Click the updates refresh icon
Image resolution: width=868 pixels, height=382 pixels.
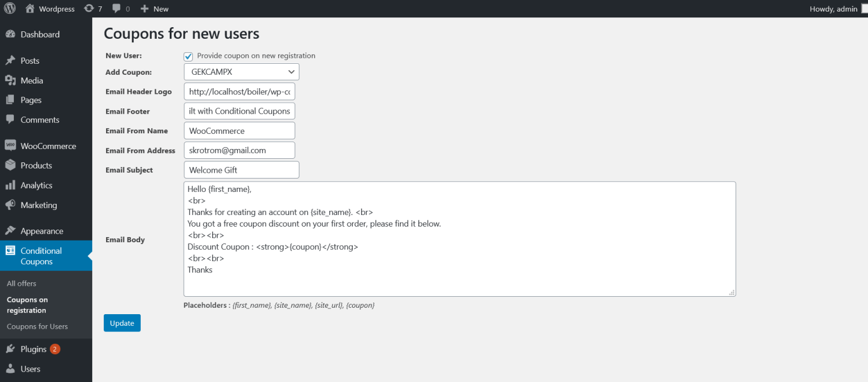coord(89,9)
